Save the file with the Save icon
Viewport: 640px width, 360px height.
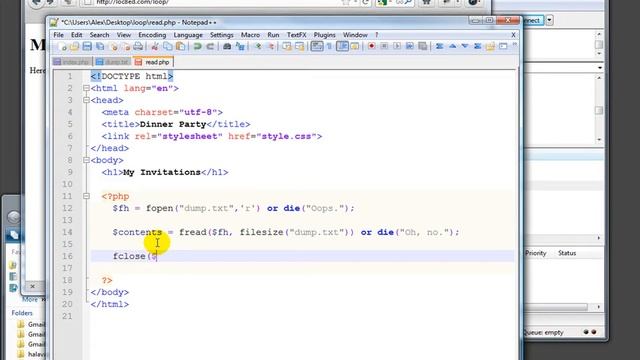click(87, 47)
